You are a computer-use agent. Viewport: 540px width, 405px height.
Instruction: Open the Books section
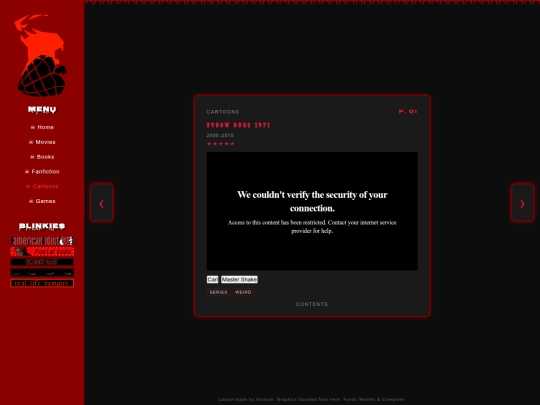[x=42, y=157]
